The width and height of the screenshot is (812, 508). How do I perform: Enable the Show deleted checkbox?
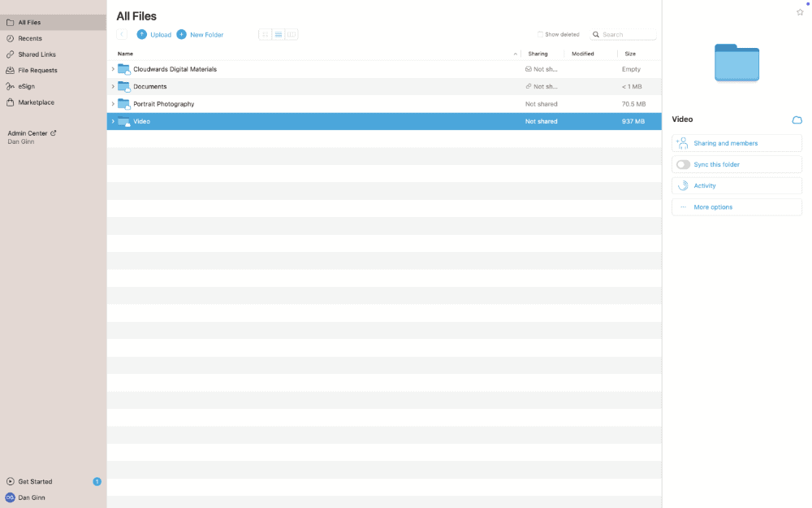coord(540,34)
